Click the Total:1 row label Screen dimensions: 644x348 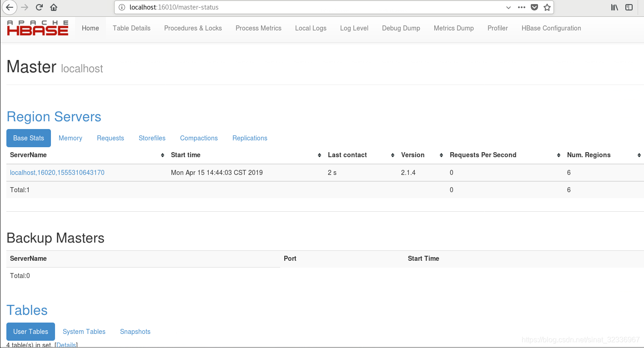click(x=20, y=190)
